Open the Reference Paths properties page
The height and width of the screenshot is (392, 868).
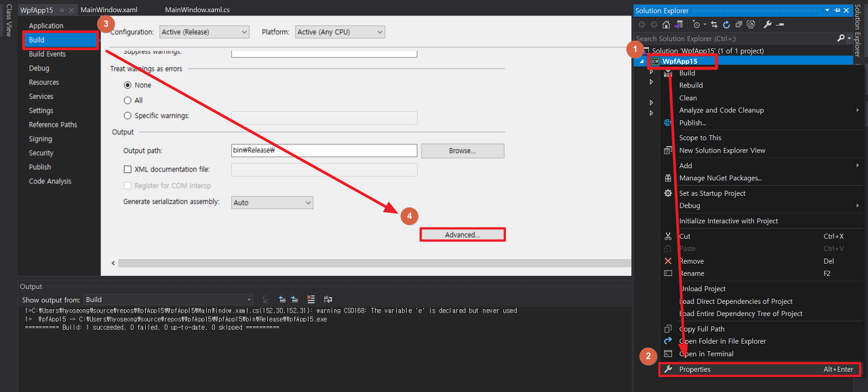[x=53, y=125]
